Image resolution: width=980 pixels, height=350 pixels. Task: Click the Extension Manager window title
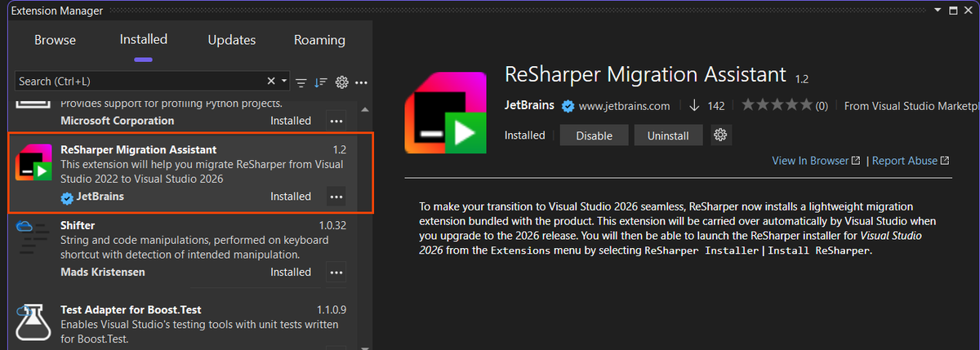[x=57, y=11]
